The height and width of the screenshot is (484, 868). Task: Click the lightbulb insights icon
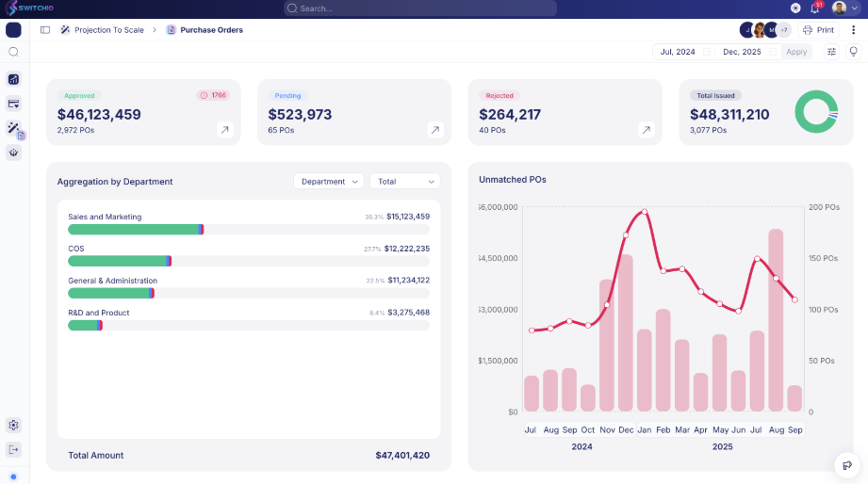click(x=853, y=52)
